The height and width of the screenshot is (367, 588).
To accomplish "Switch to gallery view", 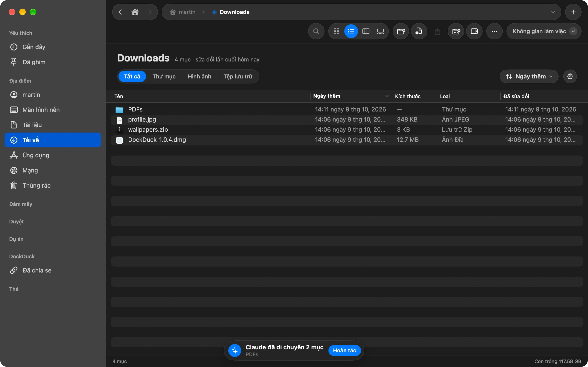I will click(380, 31).
